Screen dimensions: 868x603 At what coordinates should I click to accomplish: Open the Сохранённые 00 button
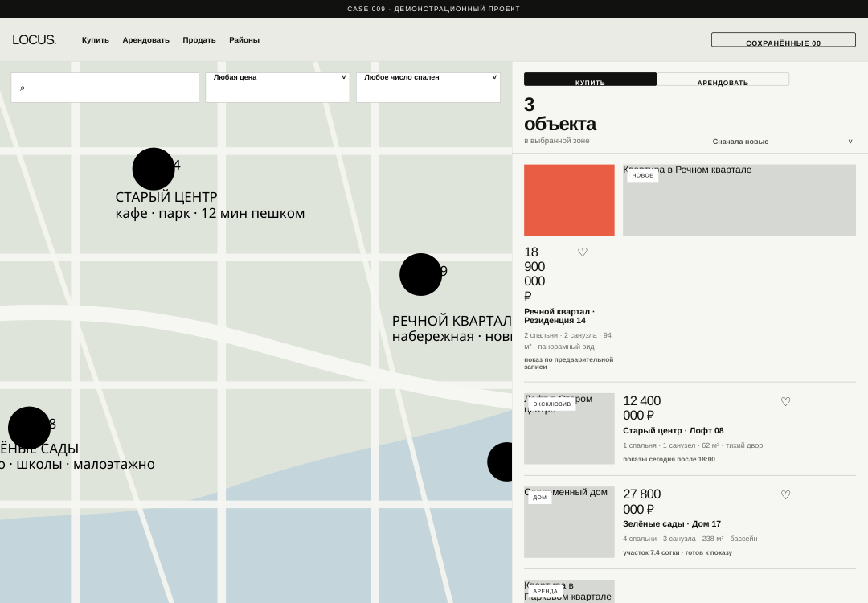click(x=784, y=39)
